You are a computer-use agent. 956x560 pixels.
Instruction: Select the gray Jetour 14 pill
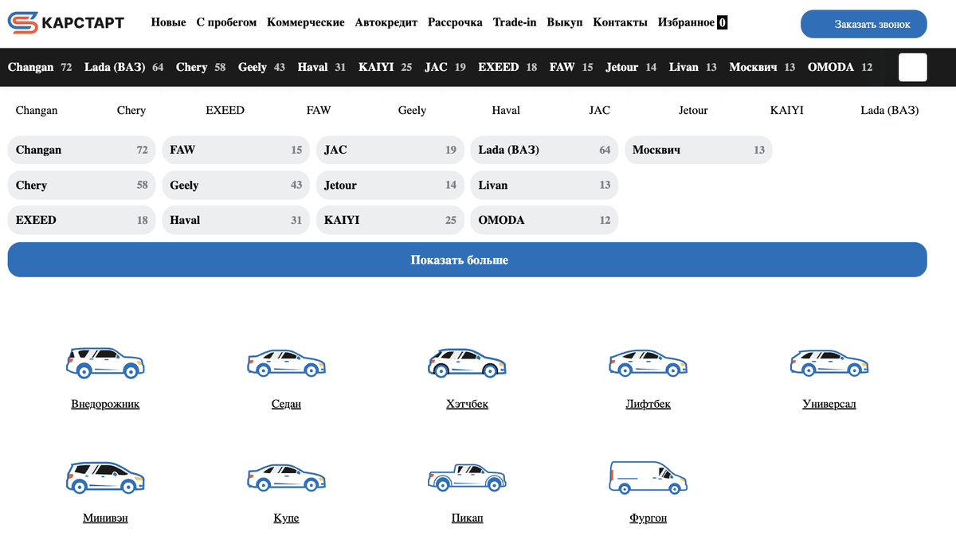pyautogui.click(x=390, y=185)
